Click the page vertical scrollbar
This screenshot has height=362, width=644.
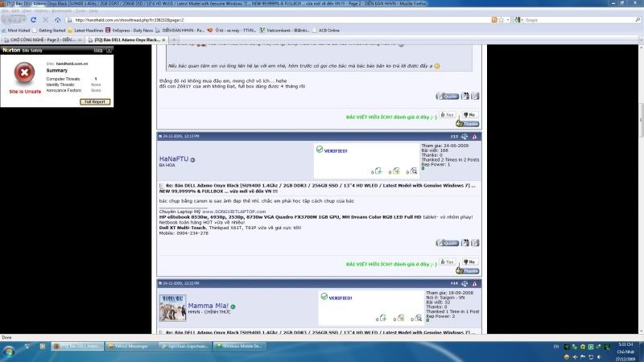point(641,189)
